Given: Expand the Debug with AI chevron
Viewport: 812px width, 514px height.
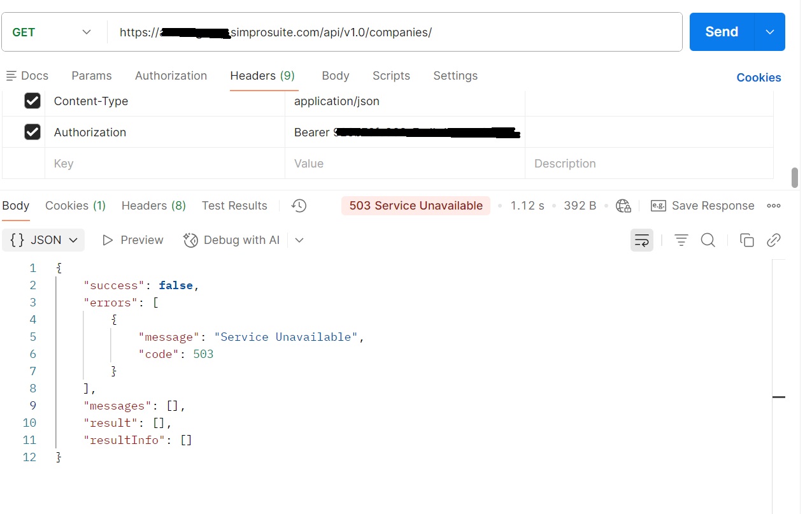Looking at the screenshot, I should pyautogui.click(x=299, y=240).
